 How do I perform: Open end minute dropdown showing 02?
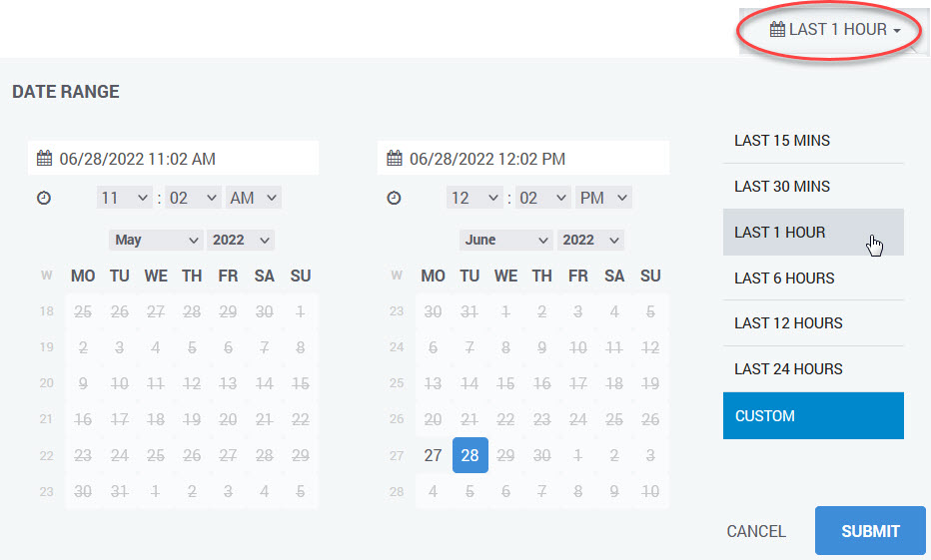[543, 198]
